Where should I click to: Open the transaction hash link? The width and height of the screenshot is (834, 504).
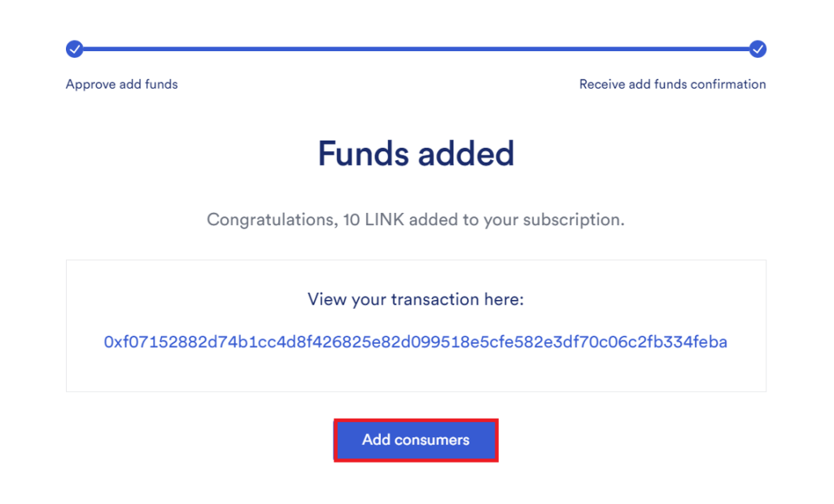(415, 342)
